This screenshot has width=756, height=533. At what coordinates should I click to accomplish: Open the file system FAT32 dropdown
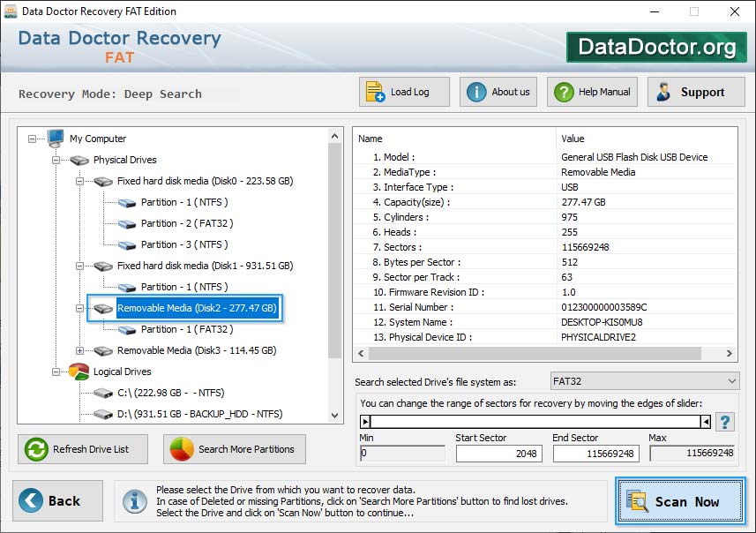(645, 381)
